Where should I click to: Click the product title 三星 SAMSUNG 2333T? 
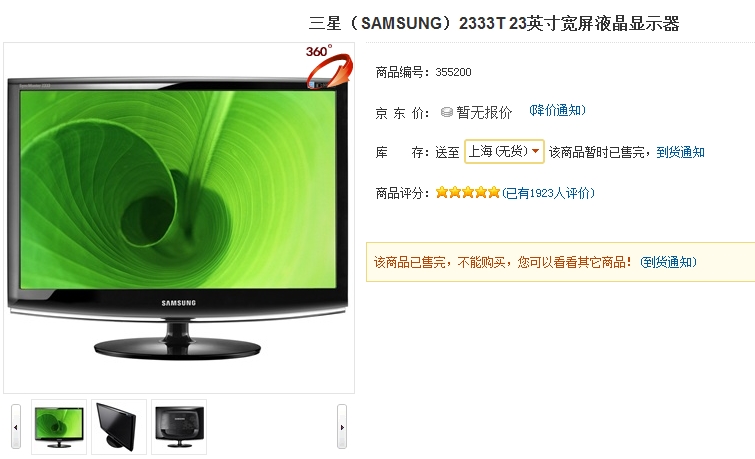coord(494,23)
